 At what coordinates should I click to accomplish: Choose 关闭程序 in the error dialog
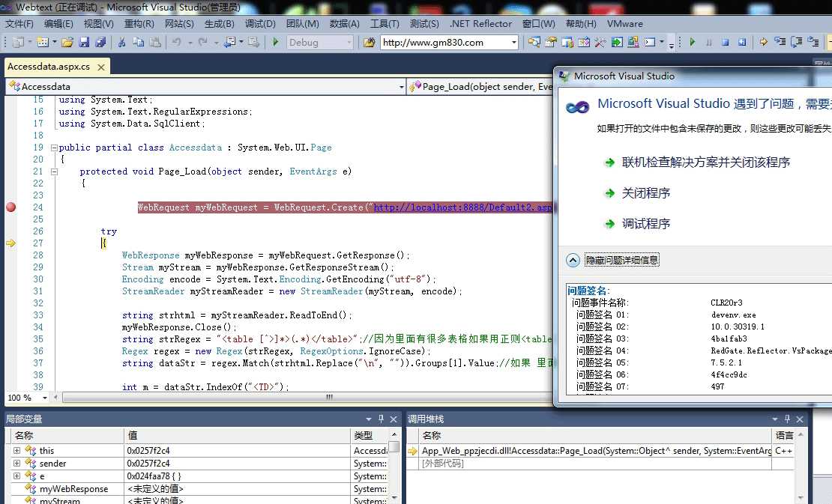(x=646, y=193)
